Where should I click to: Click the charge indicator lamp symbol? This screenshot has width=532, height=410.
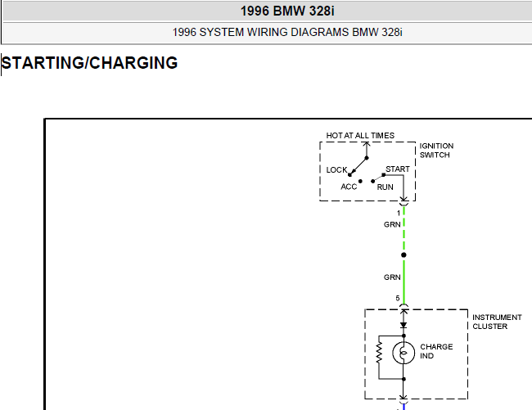coord(404,353)
